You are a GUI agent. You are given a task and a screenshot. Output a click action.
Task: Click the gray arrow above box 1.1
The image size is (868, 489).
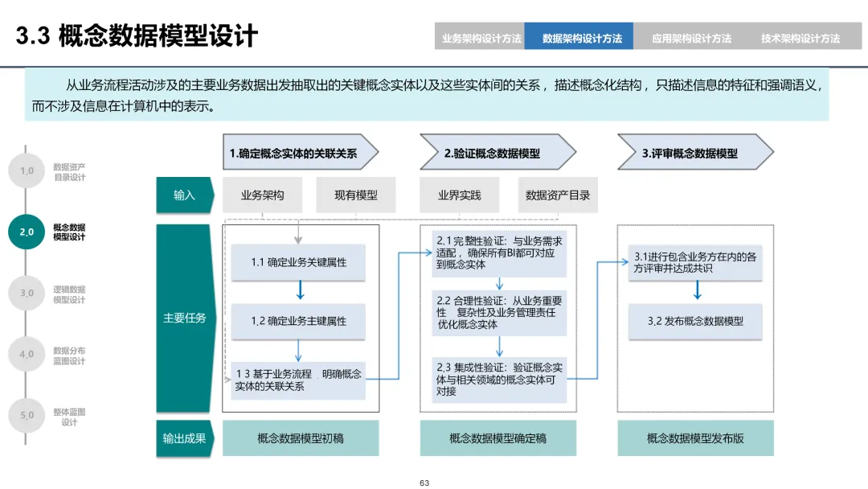298,232
